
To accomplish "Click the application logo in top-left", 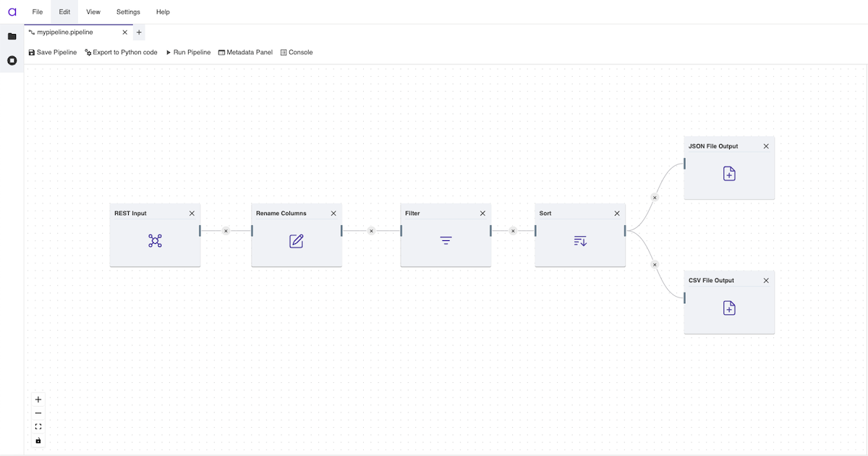I will 12,12.
